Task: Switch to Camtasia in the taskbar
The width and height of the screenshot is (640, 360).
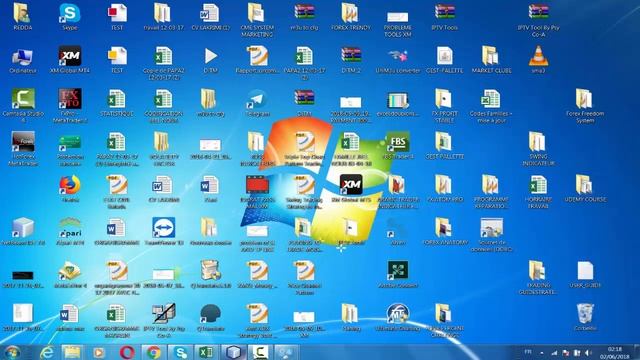Action: click(260, 352)
